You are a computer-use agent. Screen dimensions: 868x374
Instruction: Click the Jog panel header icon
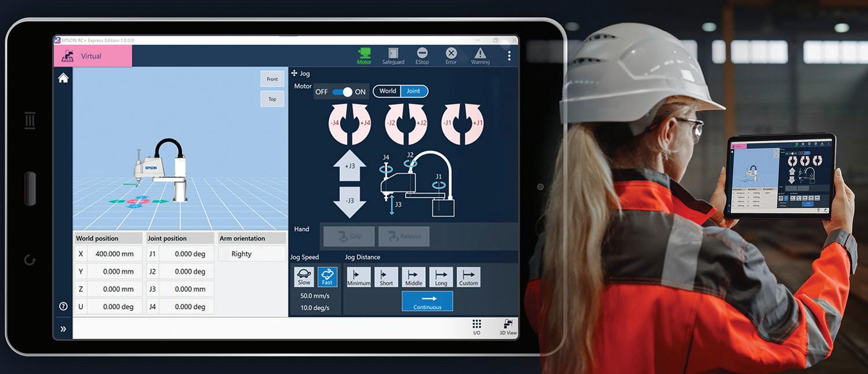click(295, 74)
